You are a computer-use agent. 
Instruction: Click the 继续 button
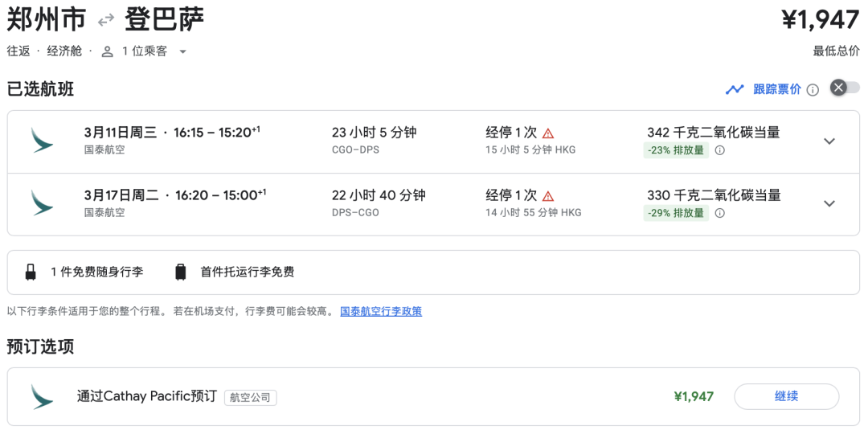(787, 397)
